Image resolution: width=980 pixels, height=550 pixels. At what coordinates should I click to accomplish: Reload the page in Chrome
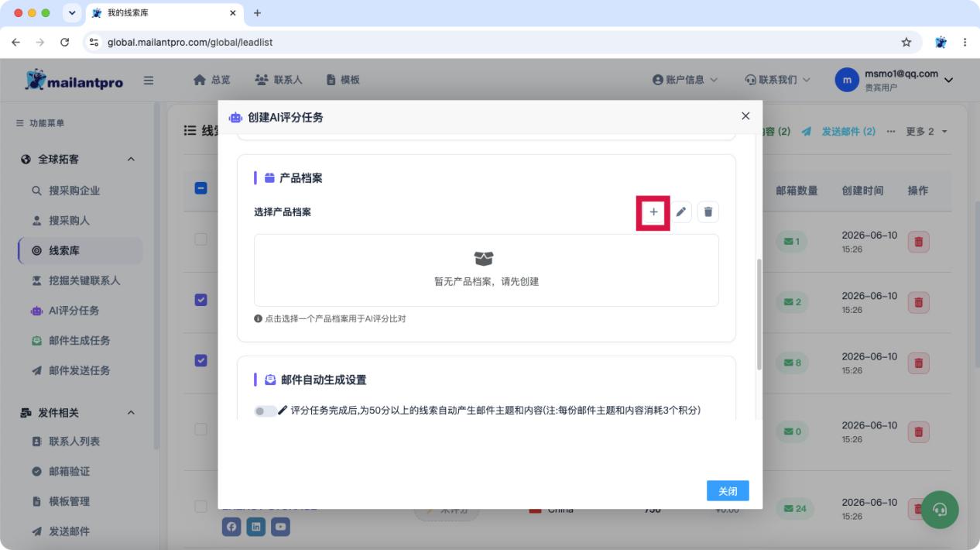pyautogui.click(x=64, y=43)
